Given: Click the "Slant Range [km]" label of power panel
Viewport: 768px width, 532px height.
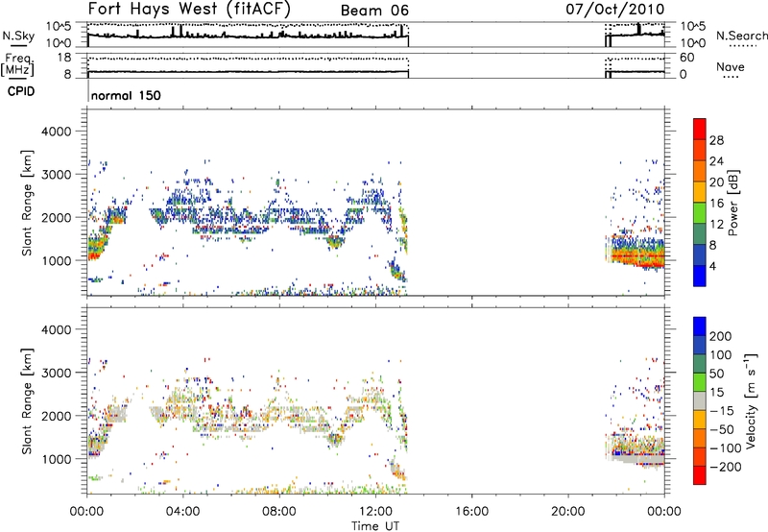Looking at the screenshot, I should click(x=27, y=203).
